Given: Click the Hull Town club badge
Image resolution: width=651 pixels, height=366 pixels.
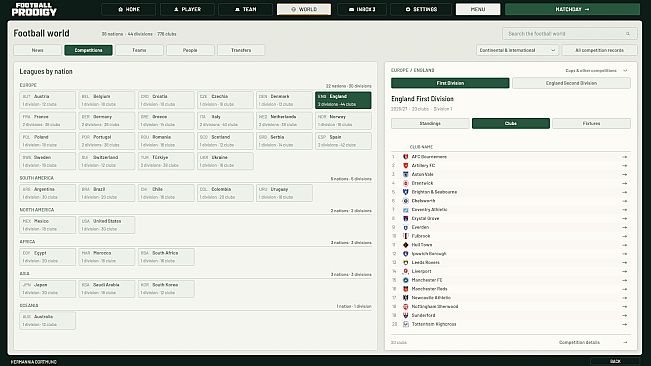Looking at the screenshot, I should click(x=406, y=245).
